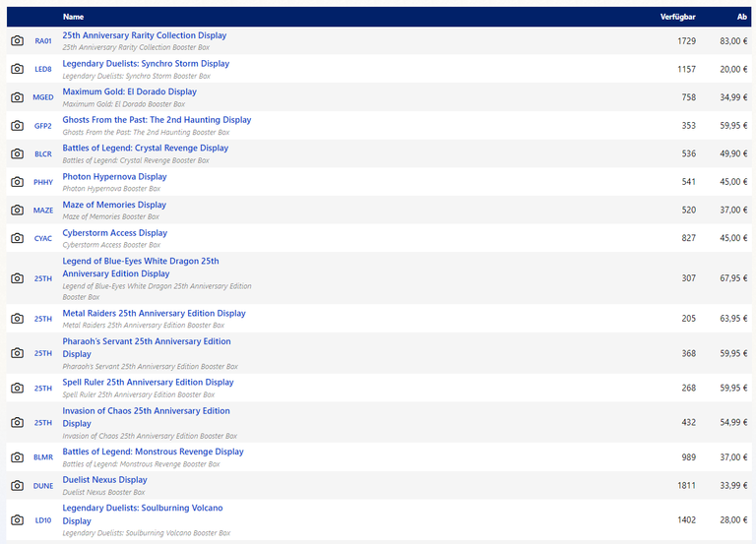Click 25TH code in Spell Ruler row
Screen dimensions: 756x544
43,389
